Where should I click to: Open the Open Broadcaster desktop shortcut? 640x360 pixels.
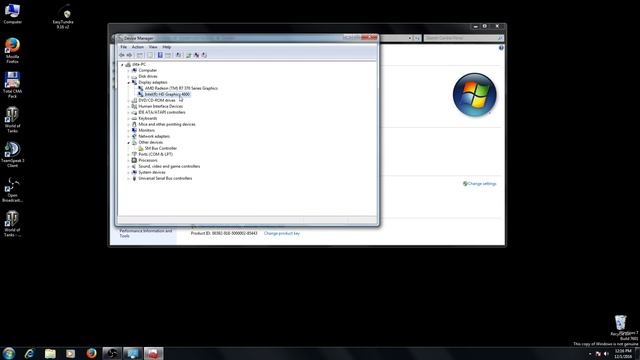[x=12, y=189]
